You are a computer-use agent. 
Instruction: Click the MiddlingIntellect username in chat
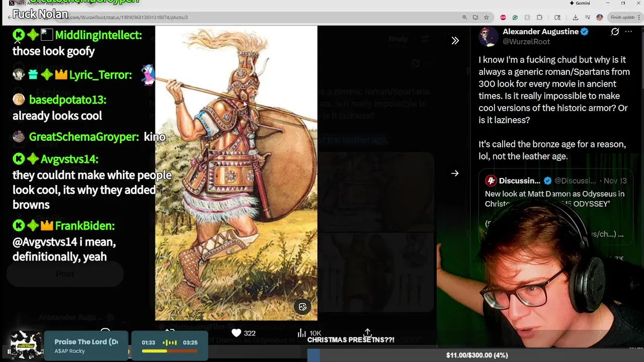[x=98, y=35]
